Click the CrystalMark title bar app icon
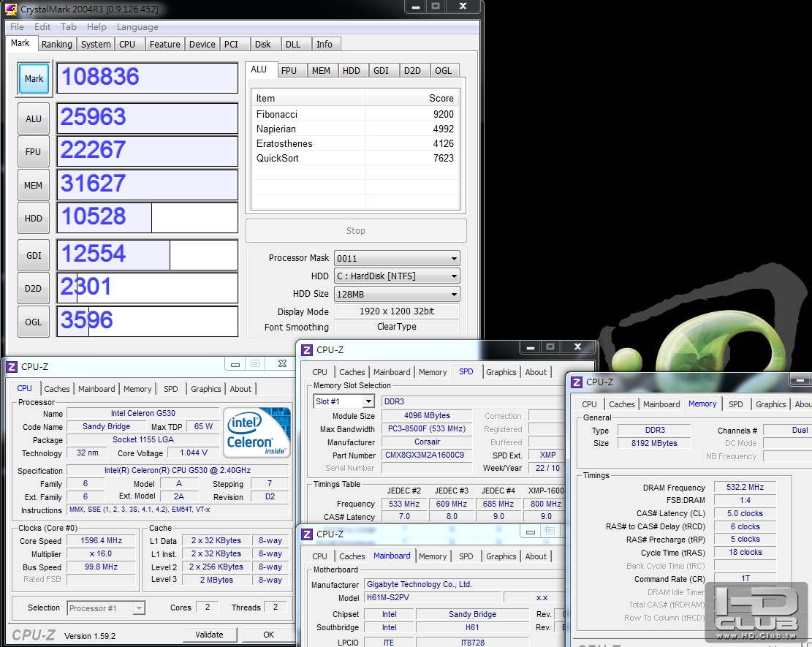The image size is (812, 647). click(10, 9)
